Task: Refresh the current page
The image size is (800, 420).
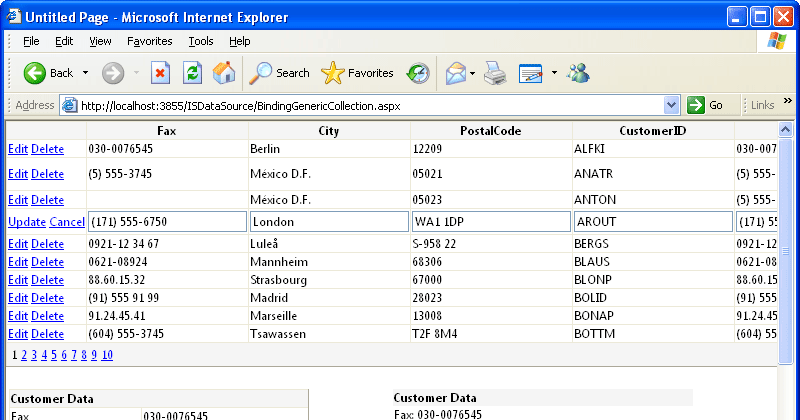Action: click(192, 73)
